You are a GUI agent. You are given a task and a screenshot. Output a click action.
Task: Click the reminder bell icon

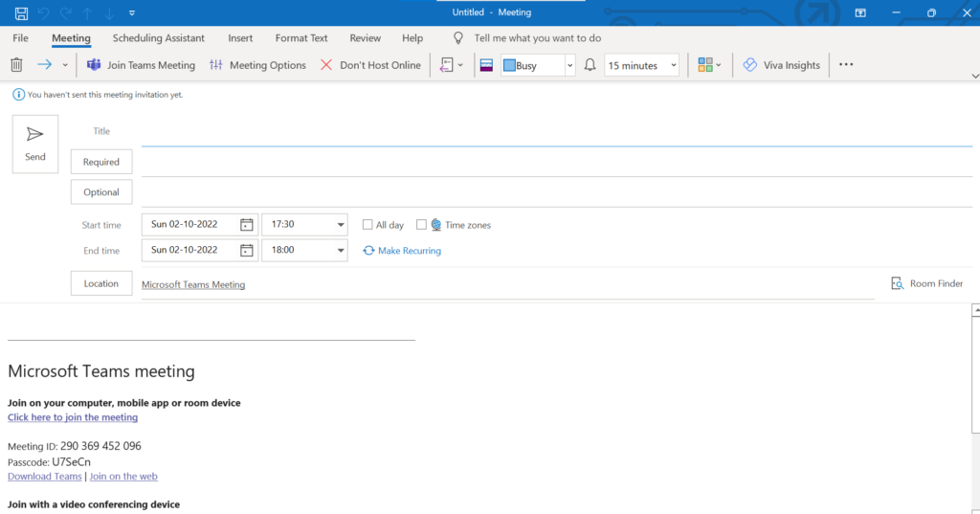pos(590,65)
